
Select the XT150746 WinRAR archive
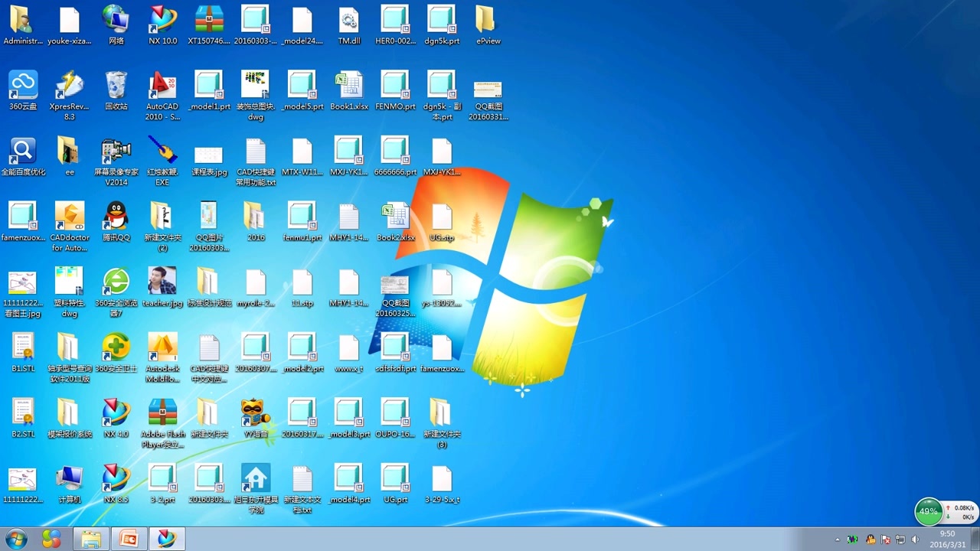click(x=209, y=25)
